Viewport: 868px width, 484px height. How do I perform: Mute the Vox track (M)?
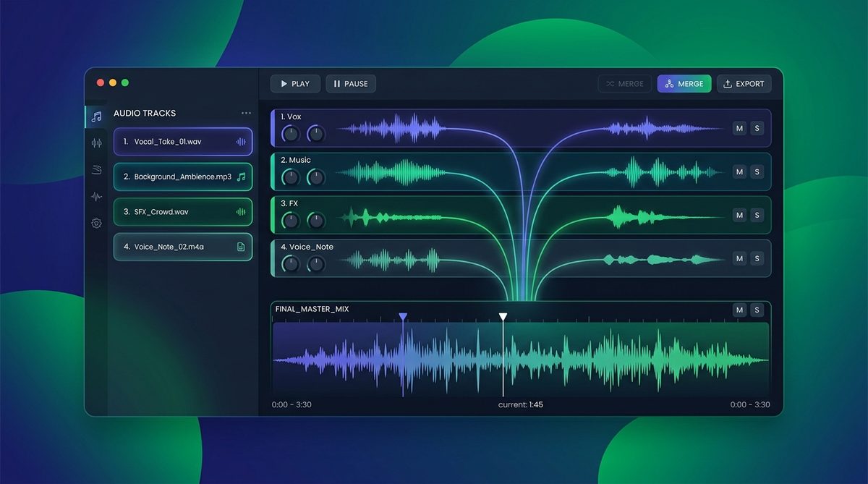click(739, 129)
